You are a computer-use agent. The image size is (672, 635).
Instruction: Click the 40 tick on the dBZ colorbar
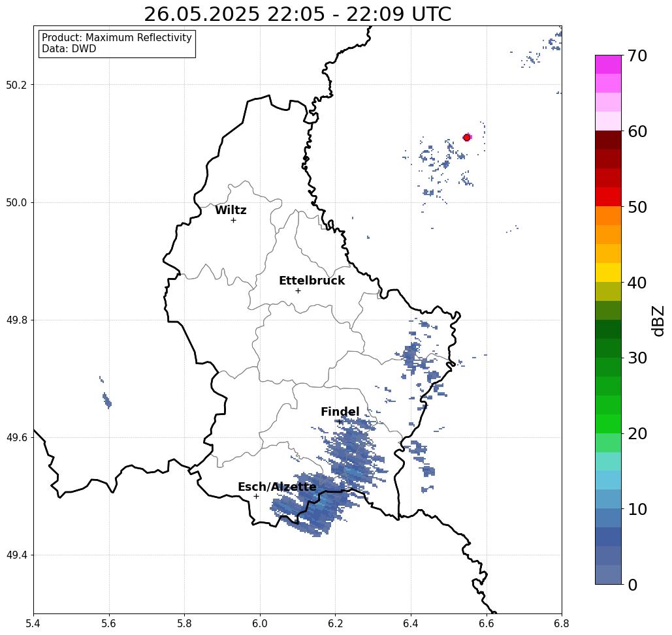pos(637,283)
